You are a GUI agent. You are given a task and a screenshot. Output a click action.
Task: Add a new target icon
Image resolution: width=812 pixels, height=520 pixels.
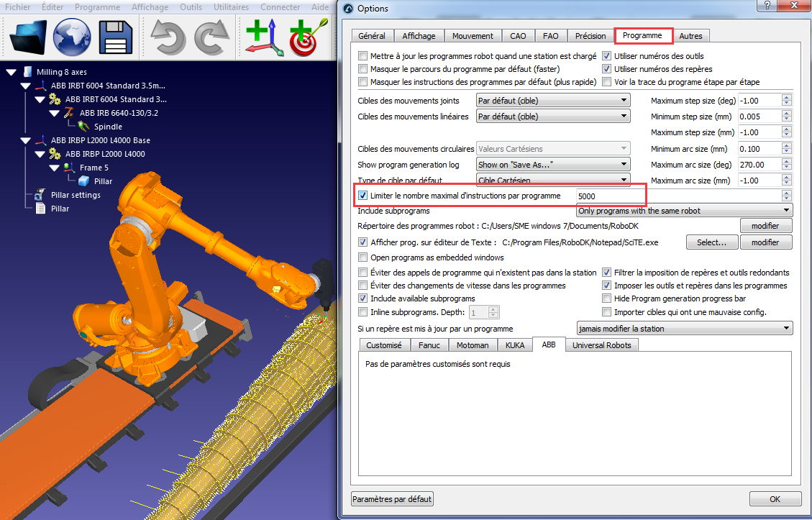[x=309, y=37]
